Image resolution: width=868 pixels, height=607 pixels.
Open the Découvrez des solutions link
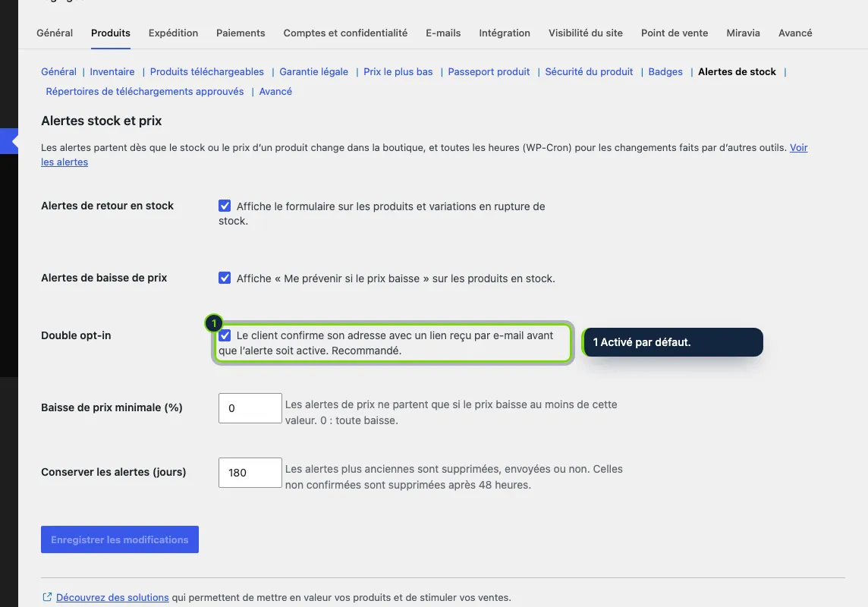coord(112,598)
